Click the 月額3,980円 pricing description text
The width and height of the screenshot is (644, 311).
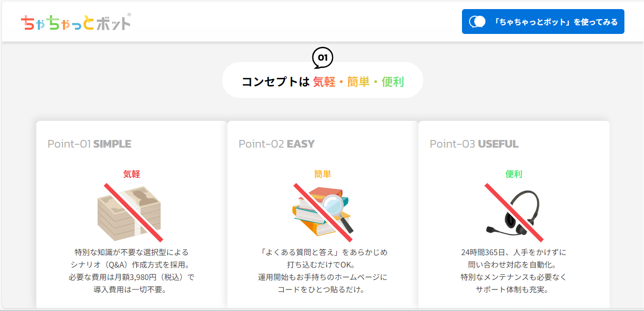coord(131,271)
